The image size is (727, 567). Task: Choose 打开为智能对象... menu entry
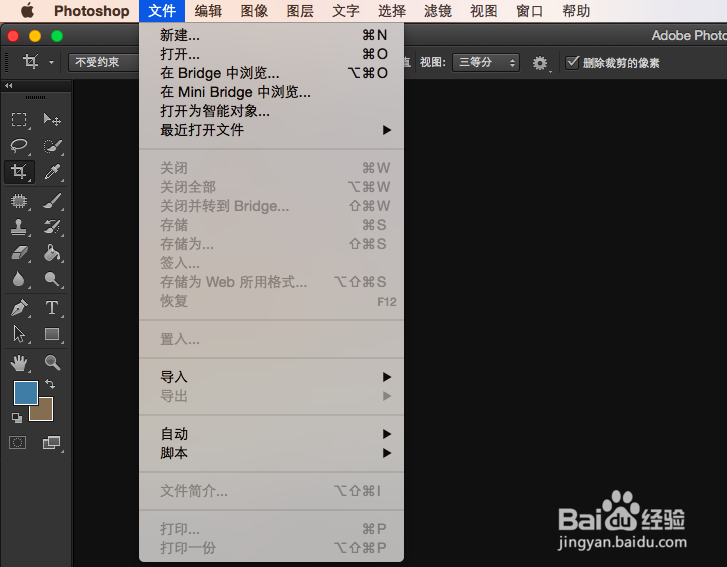coord(271,111)
